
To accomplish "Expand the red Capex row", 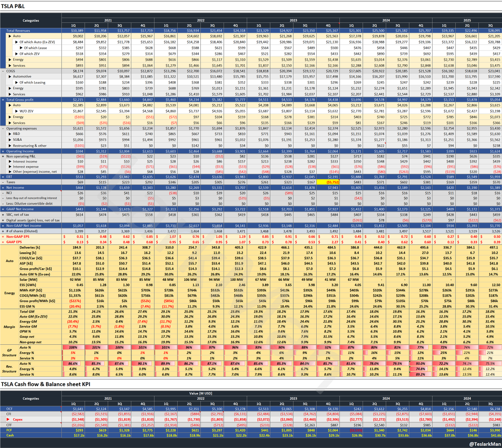I will click(8, 420).
